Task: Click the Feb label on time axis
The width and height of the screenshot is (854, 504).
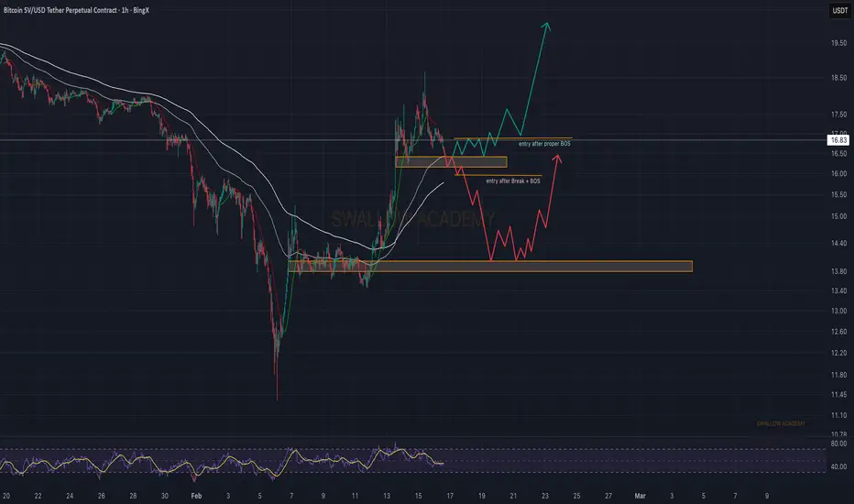Action: (x=196, y=496)
